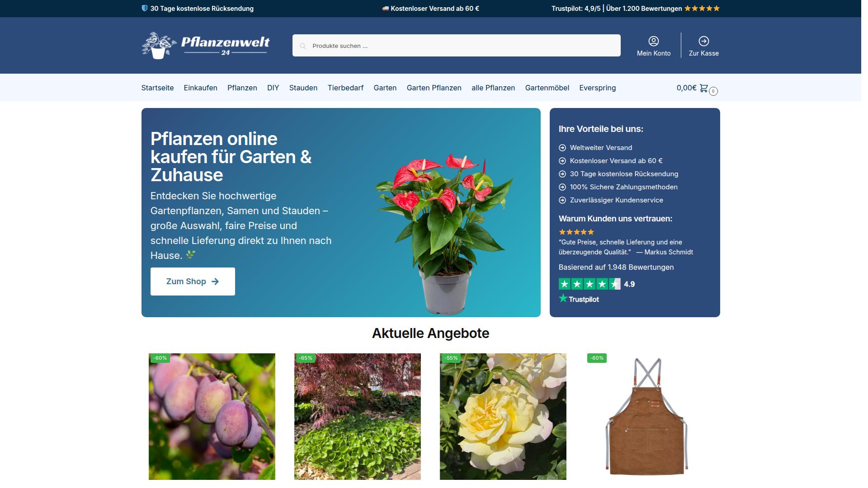Click the Trustpilot 4,9/5 reviews text
The height and width of the screenshot is (488, 868).
[617, 8]
